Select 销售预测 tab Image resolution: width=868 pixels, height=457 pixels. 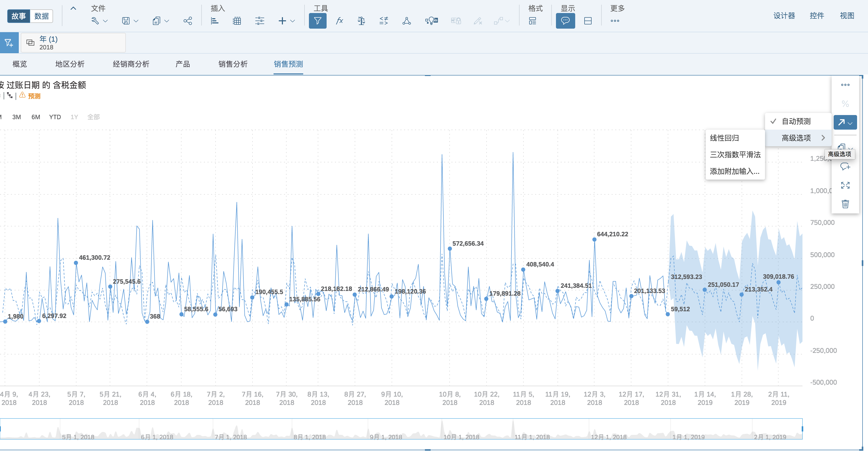(288, 64)
